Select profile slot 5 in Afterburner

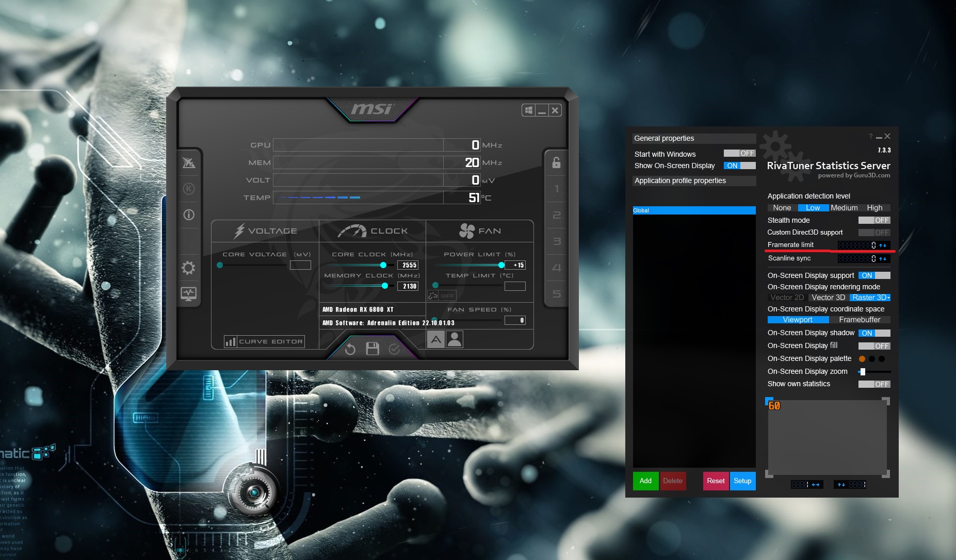(556, 294)
